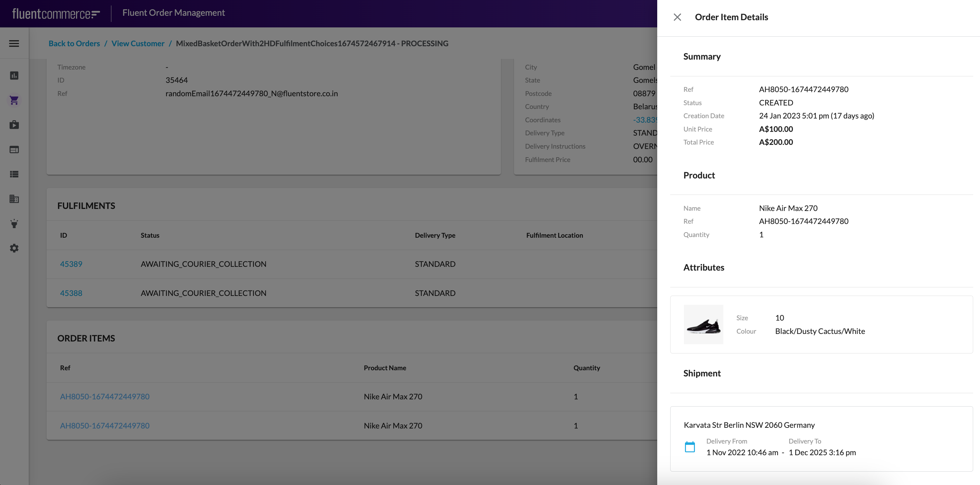Screen dimensions: 980x485
Task: Click fulfilment ID 45389 link
Action: (x=71, y=264)
